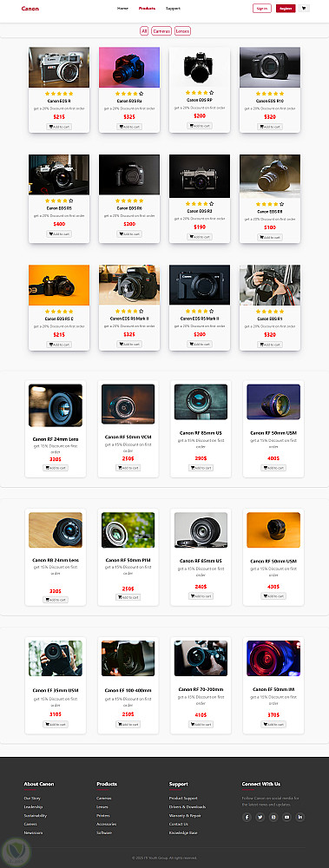Filter products by Lenses
Screen dimensions: 329x868
pyautogui.click(x=183, y=31)
